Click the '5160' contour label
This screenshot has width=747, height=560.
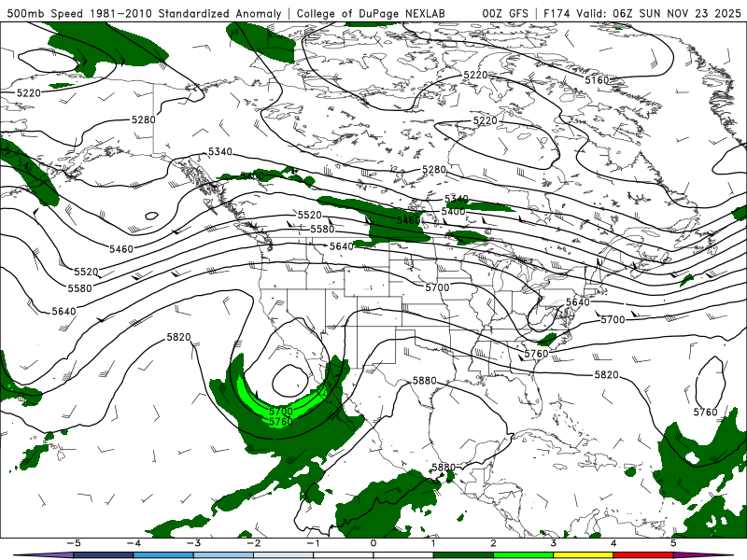coord(598,80)
